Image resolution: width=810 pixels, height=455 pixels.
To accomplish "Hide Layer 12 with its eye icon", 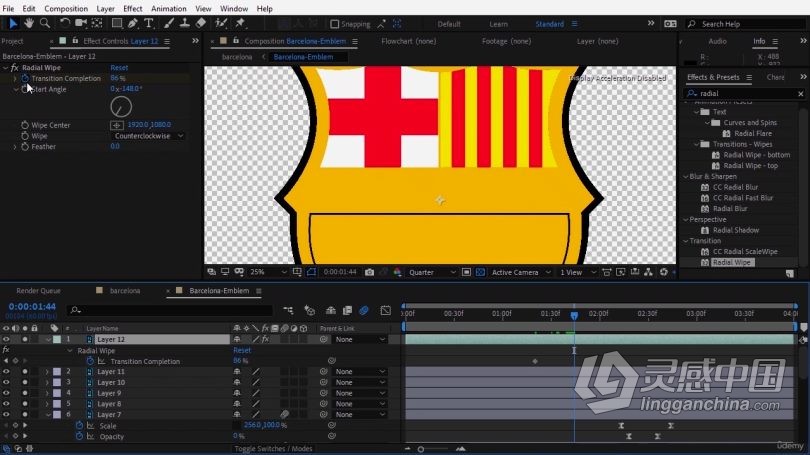I will pyautogui.click(x=6, y=339).
